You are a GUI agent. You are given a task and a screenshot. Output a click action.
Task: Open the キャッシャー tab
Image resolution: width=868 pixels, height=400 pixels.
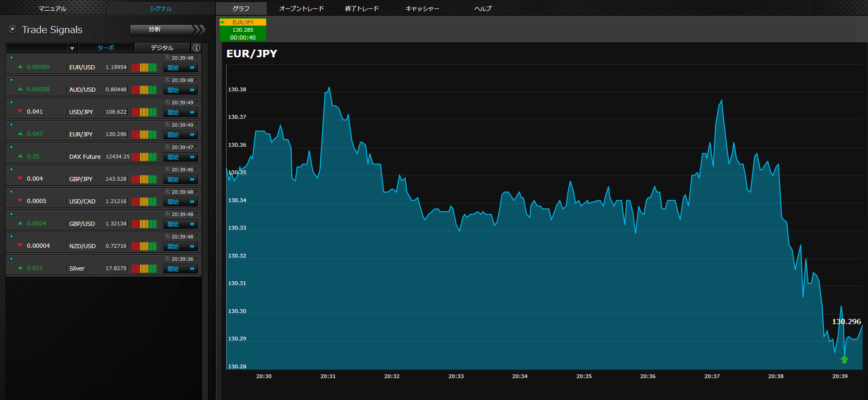pyautogui.click(x=422, y=8)
